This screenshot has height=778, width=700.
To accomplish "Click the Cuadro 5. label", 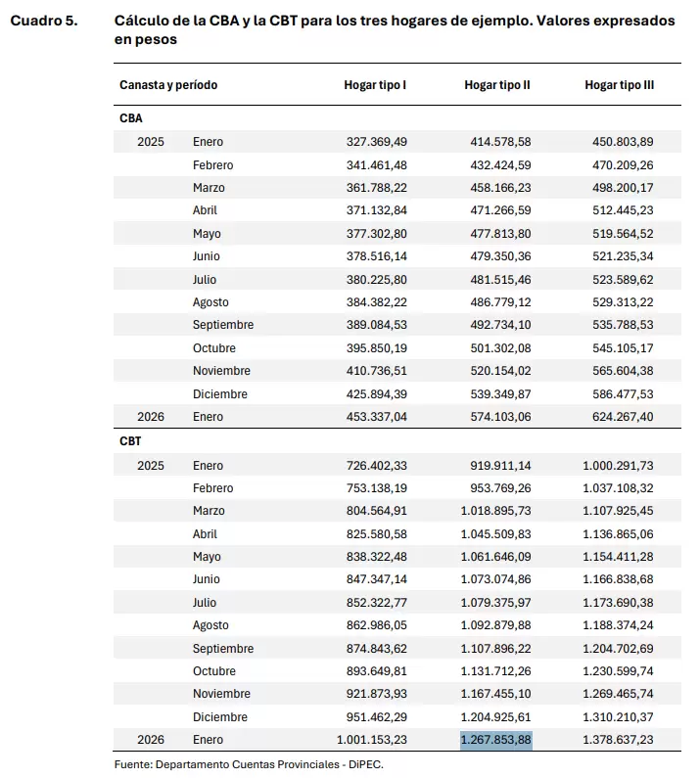I will point(44,21).
